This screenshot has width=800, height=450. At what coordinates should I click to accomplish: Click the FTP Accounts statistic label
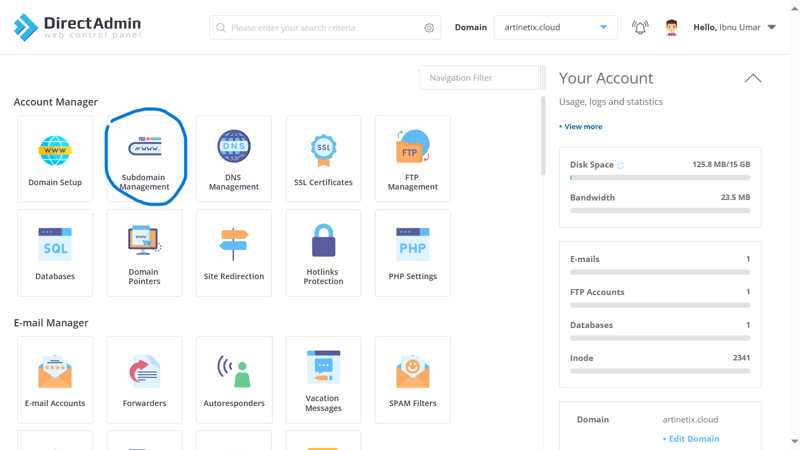597,292
